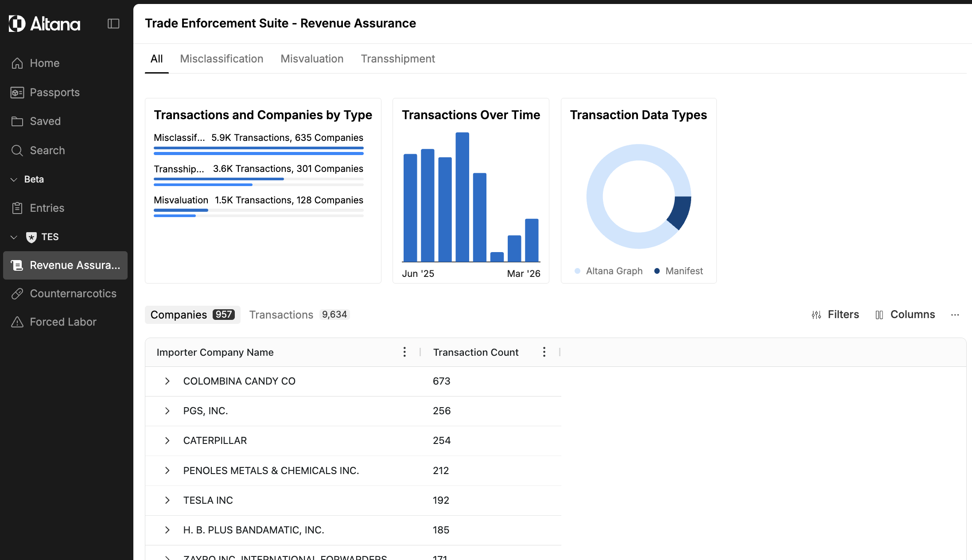Click '3.6K Transactions, 301 Companies' text

tap(288, 169)
